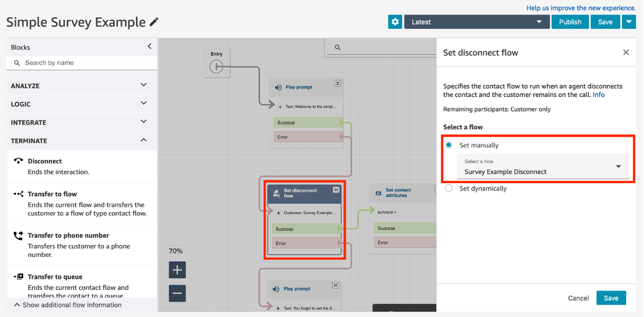
Task: Click speaker icon on upper Play prompt
Action: click(278, 88)
